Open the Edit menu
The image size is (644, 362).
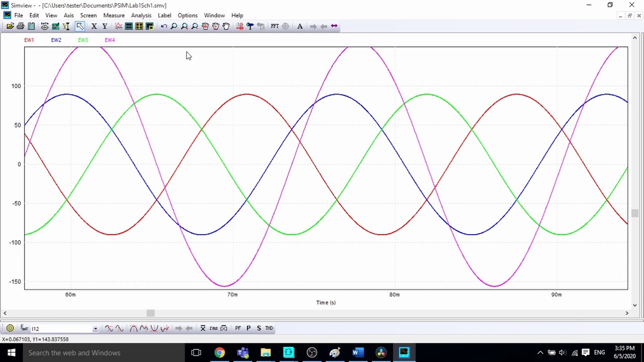(34, 16)
